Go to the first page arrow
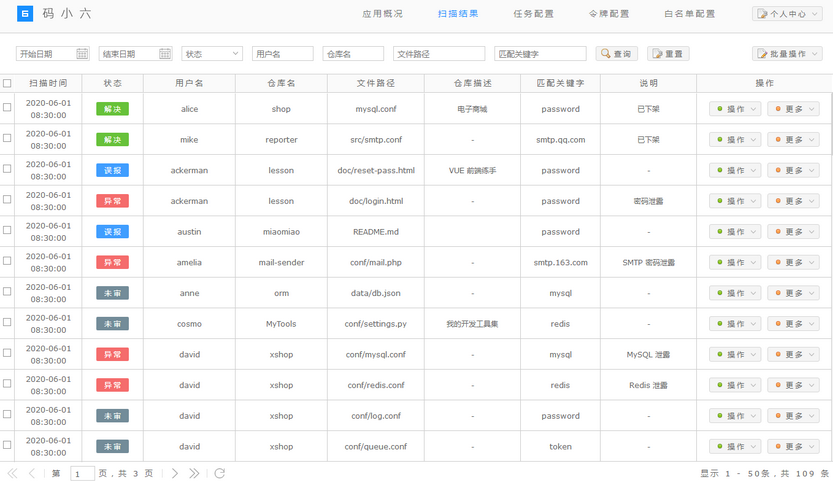833x481 pixels. 12,473
